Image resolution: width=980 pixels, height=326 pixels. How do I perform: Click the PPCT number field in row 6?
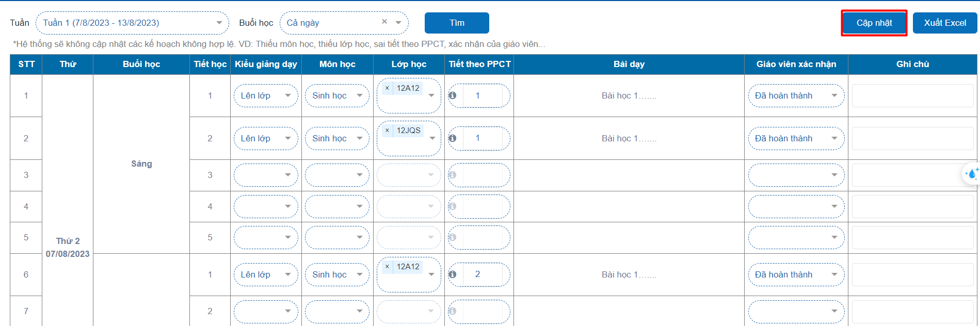pos(482,274)
